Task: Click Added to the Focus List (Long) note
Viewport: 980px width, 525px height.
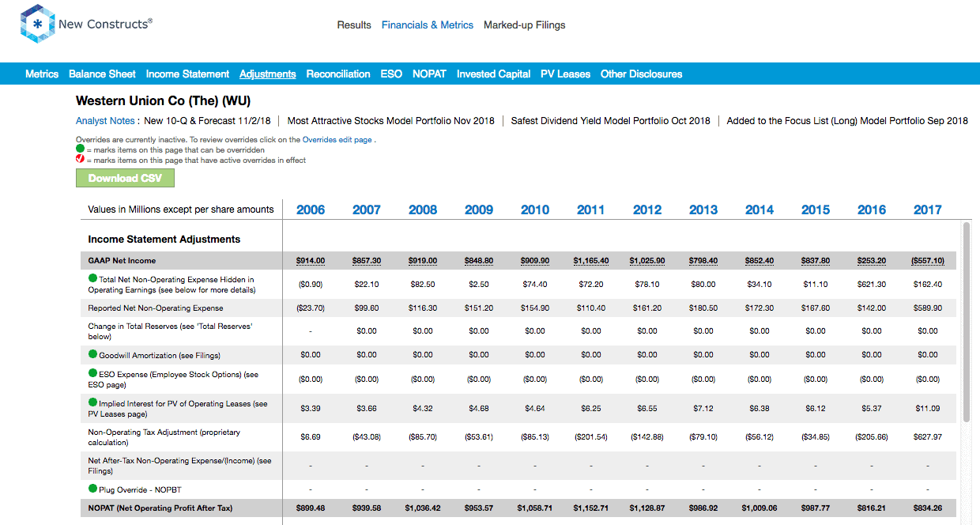Action: (x=847, y=121)
